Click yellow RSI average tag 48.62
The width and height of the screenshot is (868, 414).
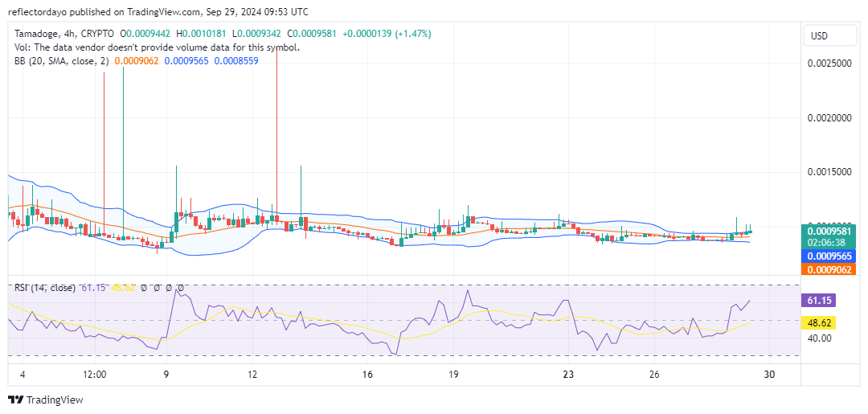(819, 322)
